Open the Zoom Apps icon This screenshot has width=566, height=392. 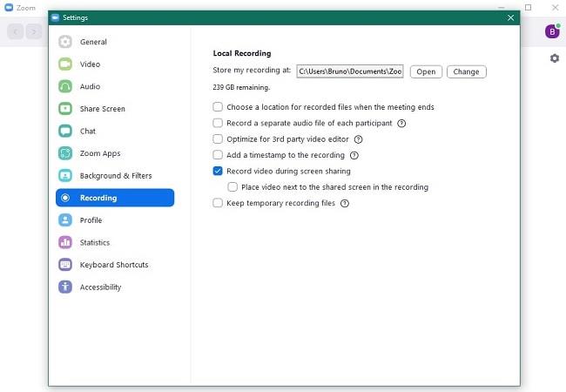click(x=65, y=153)
